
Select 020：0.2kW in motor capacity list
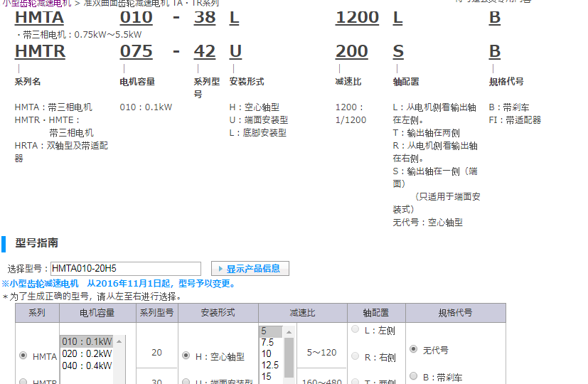86,353
